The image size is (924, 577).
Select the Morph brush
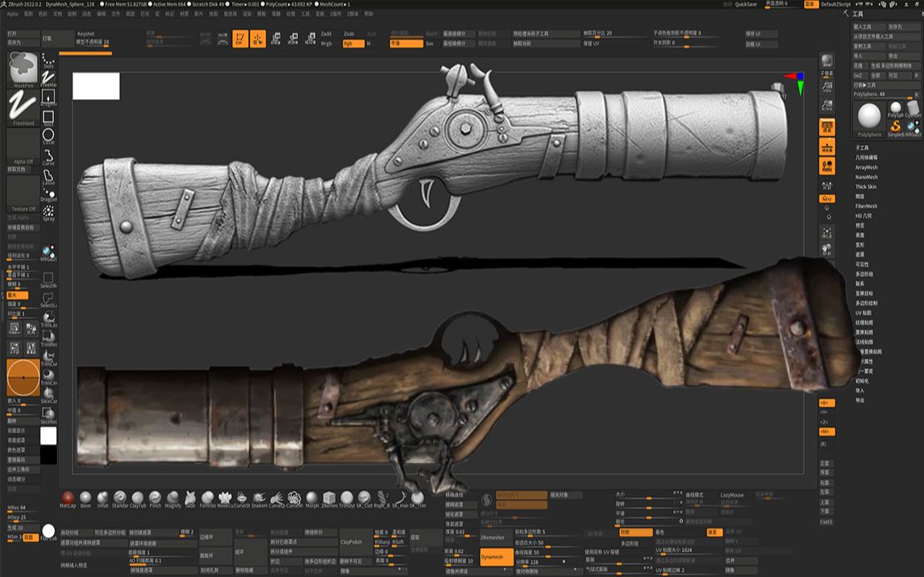[x=310, y=497]
